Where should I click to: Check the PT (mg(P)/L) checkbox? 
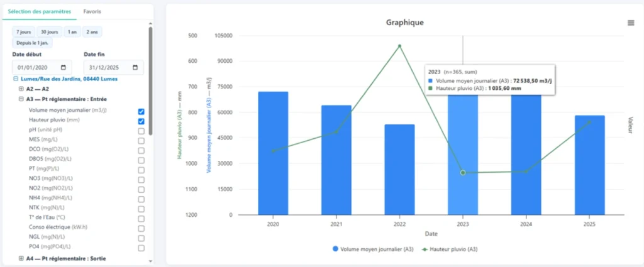point(142,170)
